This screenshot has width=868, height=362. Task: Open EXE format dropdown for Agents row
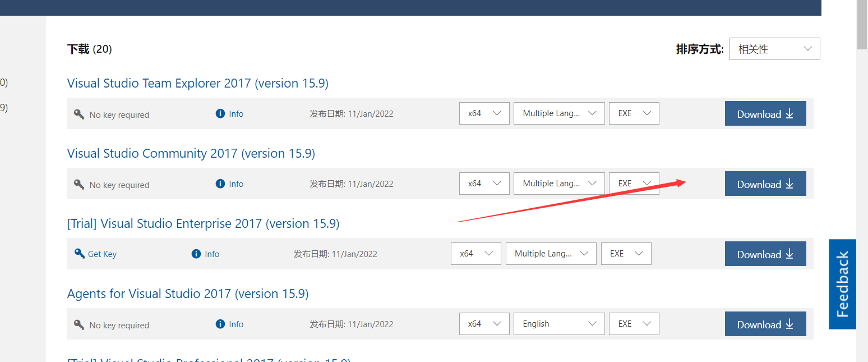point(634,324)
